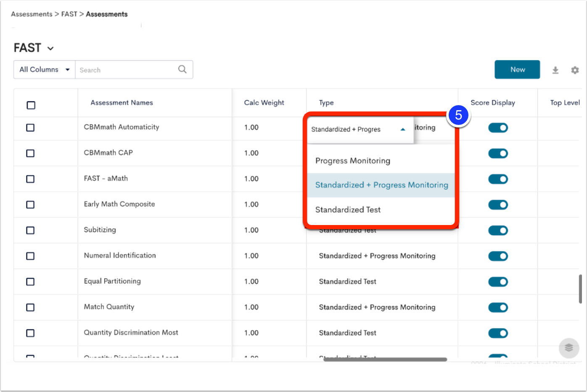Click FAST - aMath assessment name
Viewport: 587px width, 392px height.
pyautogui.click(x=106, y=178)
